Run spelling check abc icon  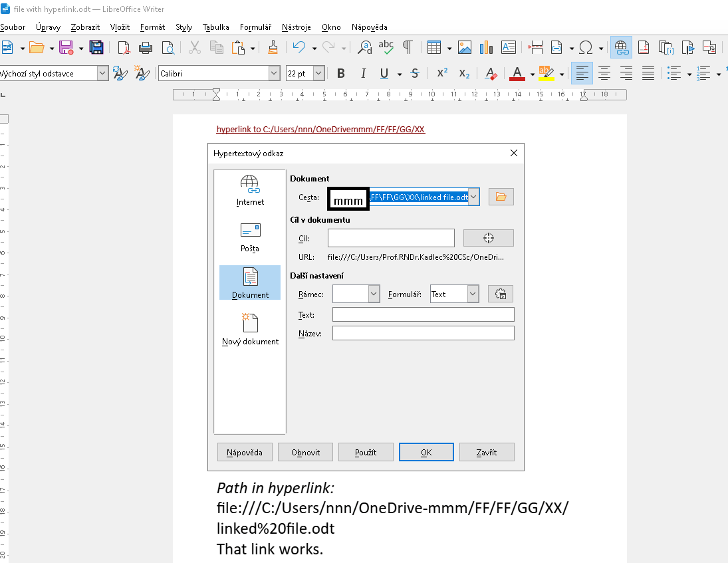click(x=386, y=47)
